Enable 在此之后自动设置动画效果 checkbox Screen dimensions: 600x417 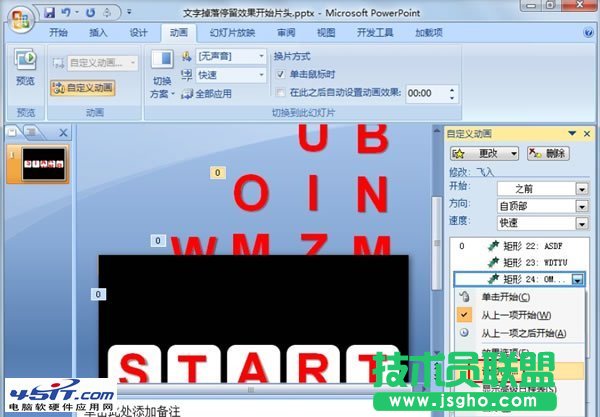coord(280,93)
